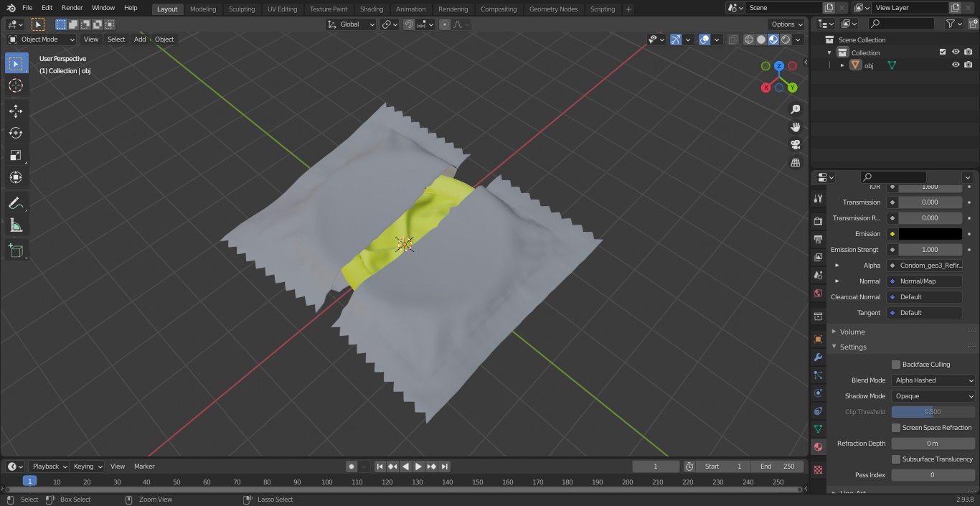Open the viewport Add menu
This screenshot has width=980, height=506.
pyautogui.click(x=140, y=39)
